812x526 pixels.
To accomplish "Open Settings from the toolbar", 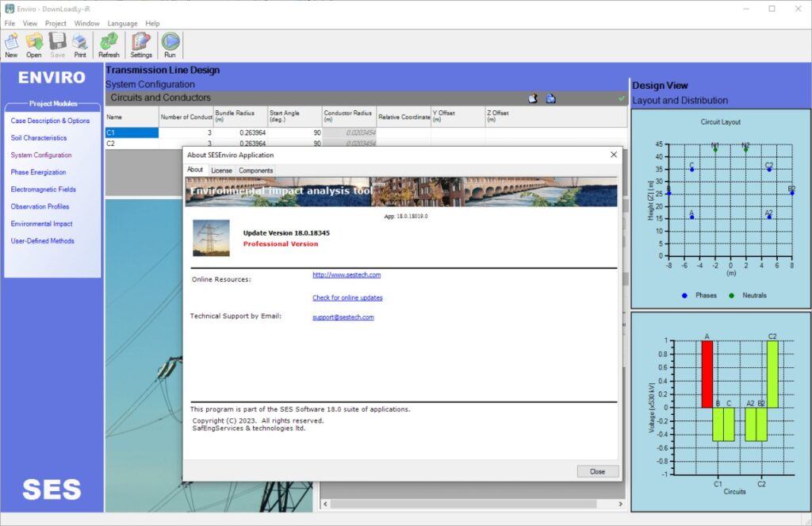I will click(141, 45).
